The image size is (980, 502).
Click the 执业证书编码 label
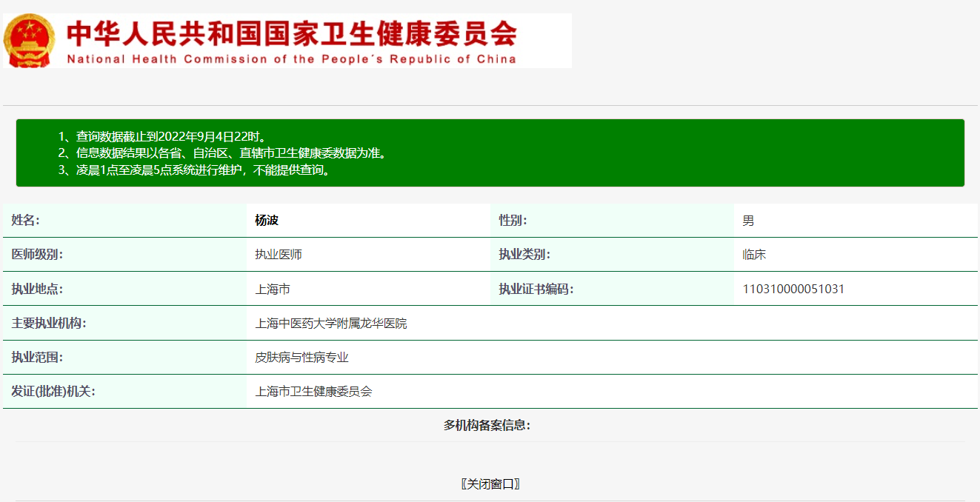click(536, 289)
